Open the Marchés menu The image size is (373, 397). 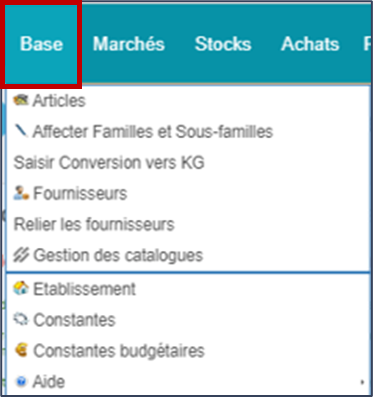[x=129, y=44]
